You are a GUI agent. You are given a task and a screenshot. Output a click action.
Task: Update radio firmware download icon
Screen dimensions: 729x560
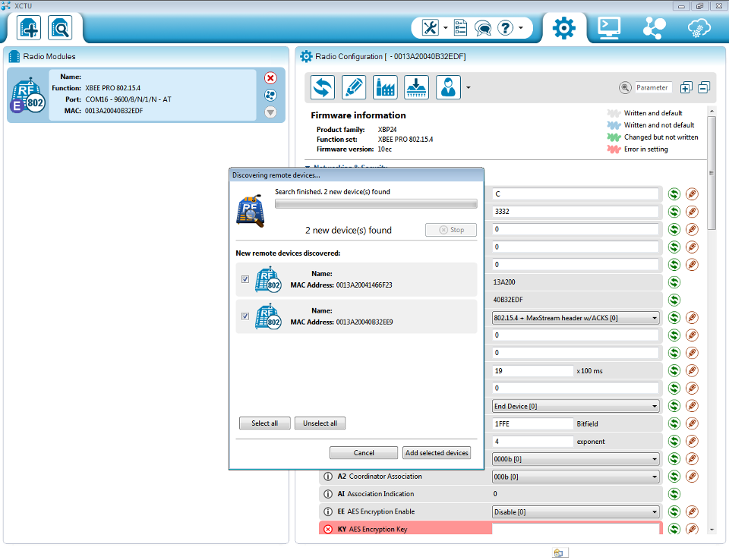[416, 87]
